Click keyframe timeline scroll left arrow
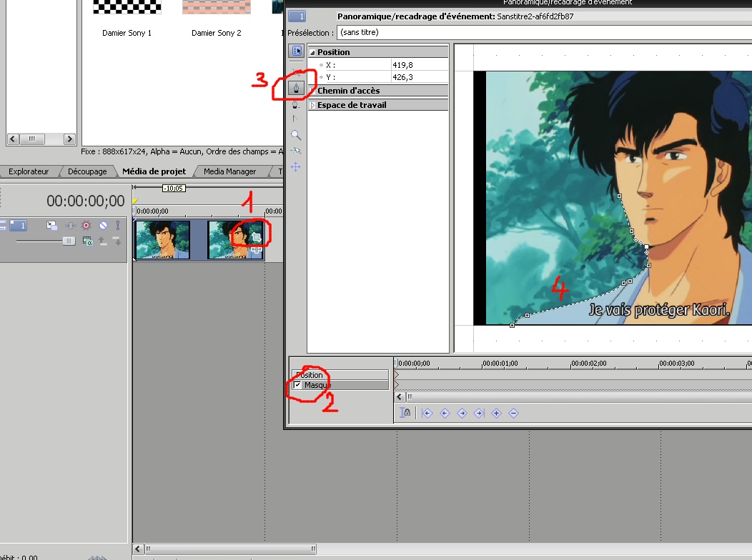Image resolution: width=752 pixels, height=560 pixels. pos(399,396)
